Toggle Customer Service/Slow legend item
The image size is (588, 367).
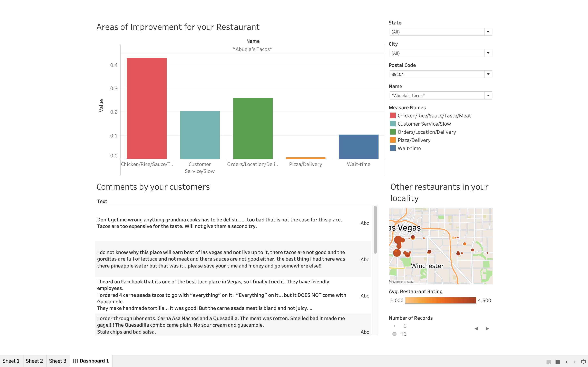pyautogui.click(x=424, y=124)
